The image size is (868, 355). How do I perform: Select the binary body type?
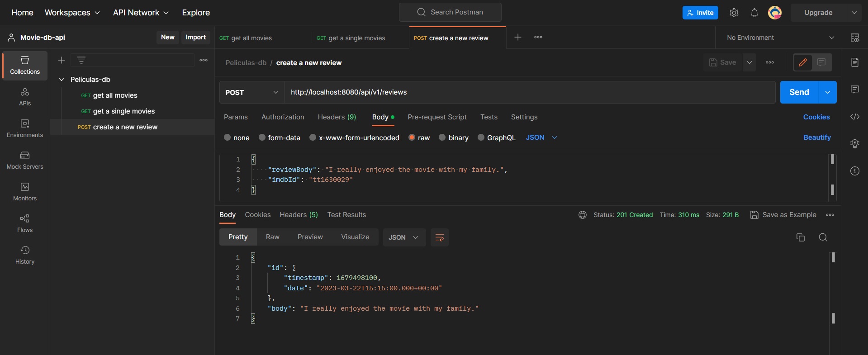442,137
